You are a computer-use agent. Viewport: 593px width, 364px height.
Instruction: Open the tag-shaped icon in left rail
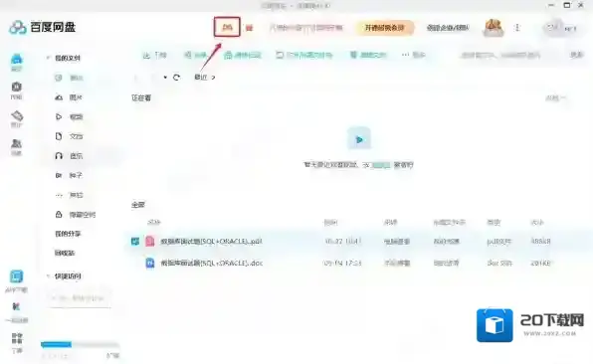coord(17,115)
